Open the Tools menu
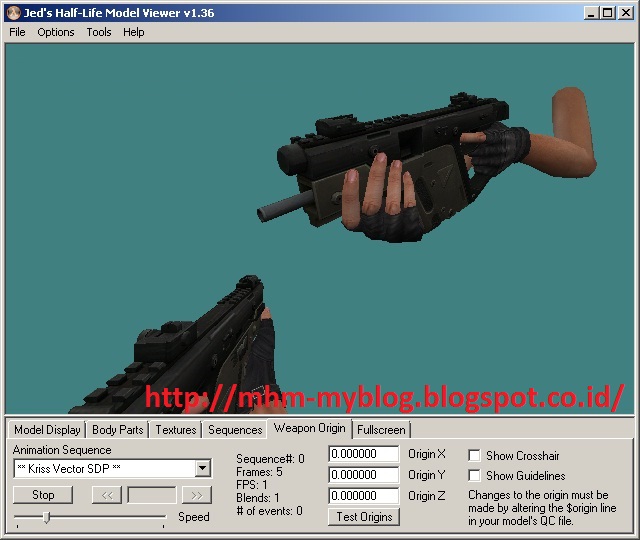 point(99,32)
